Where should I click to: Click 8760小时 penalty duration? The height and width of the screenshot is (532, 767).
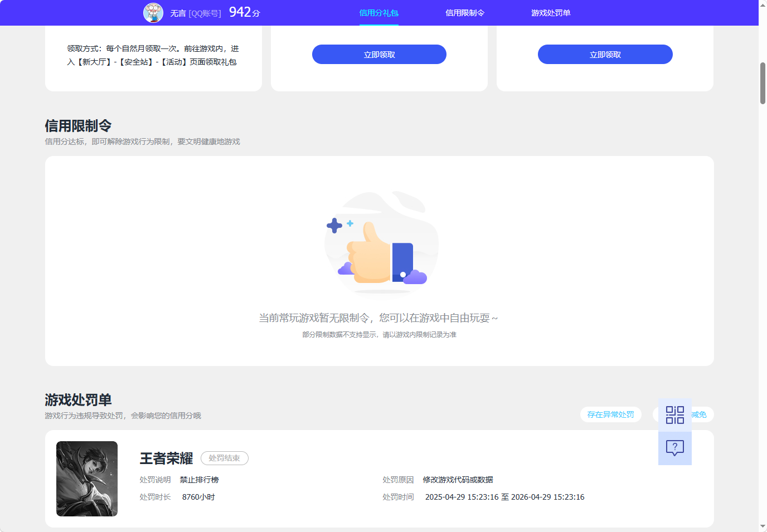(198, 497)
